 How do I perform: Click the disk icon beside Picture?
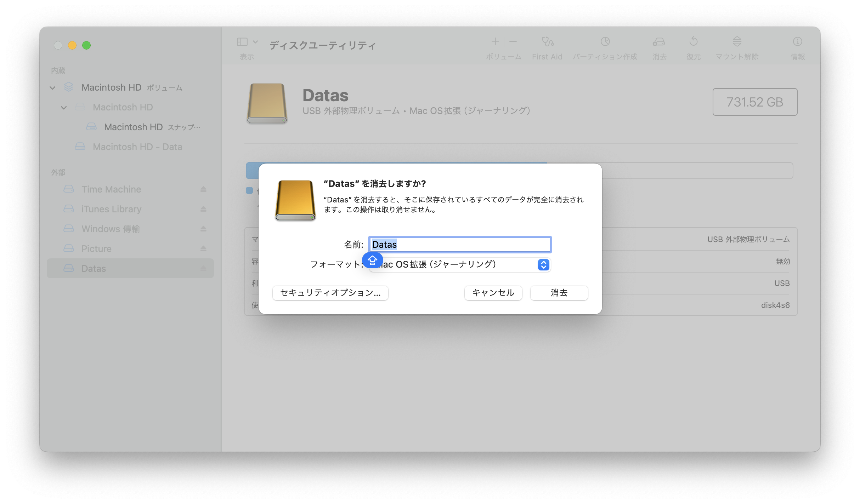coord(69,248)
